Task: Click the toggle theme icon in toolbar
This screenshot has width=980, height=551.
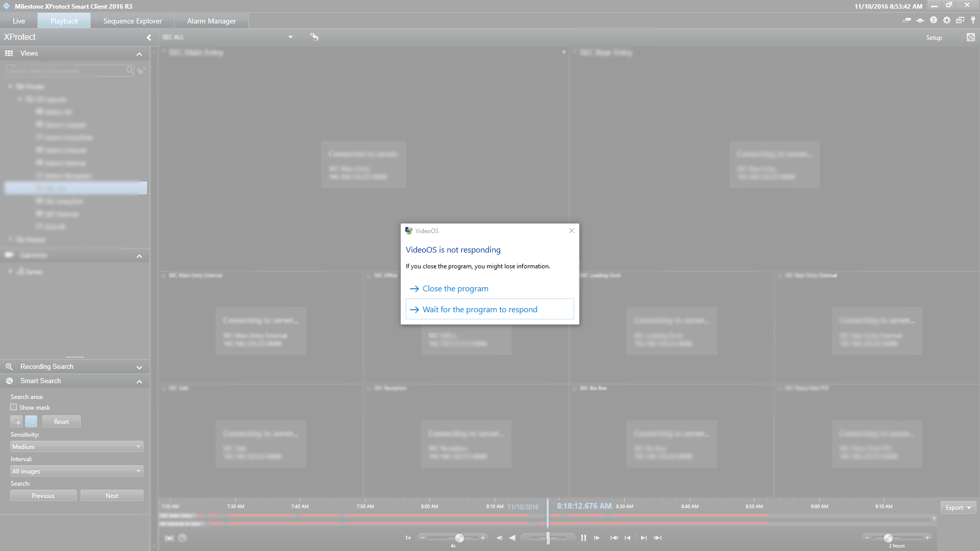Action: pos(906,20)
